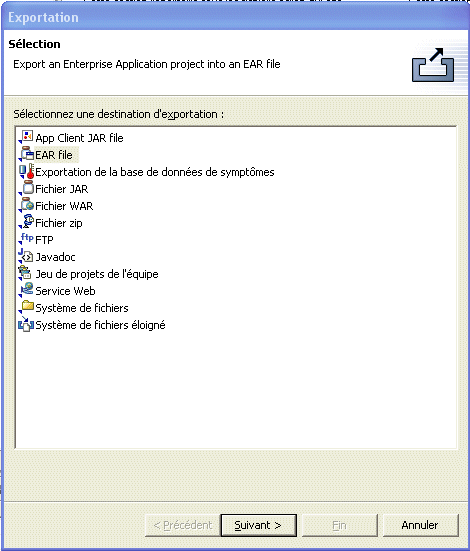Click the Fichier JAR jar icon
The image size is (470, 551).
pos(26,188)
